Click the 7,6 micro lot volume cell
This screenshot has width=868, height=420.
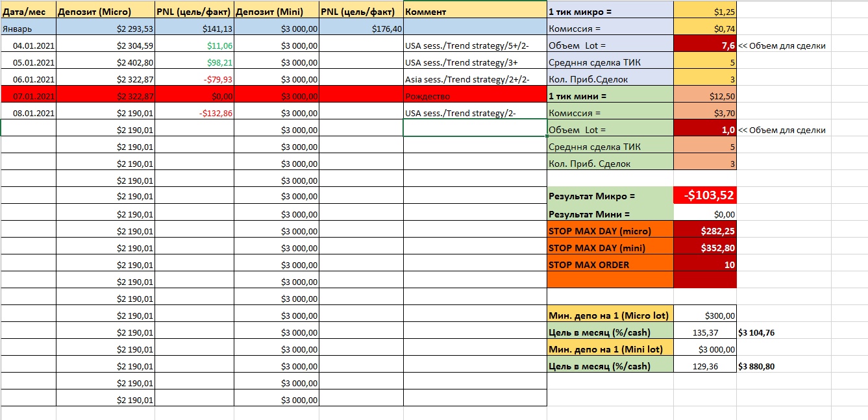click(x=705, y=45)
